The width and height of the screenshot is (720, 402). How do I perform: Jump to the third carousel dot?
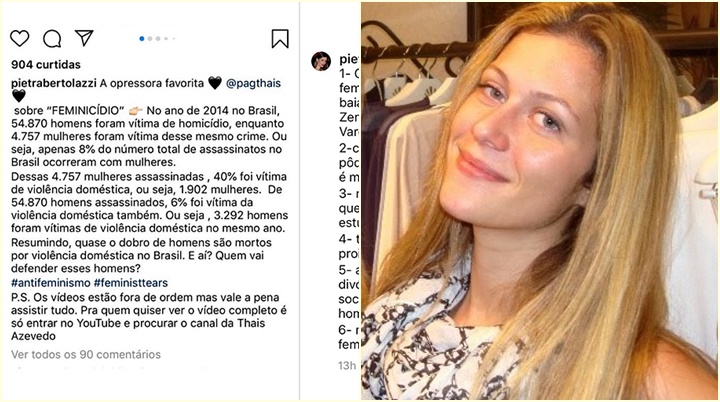click(158, 39)
